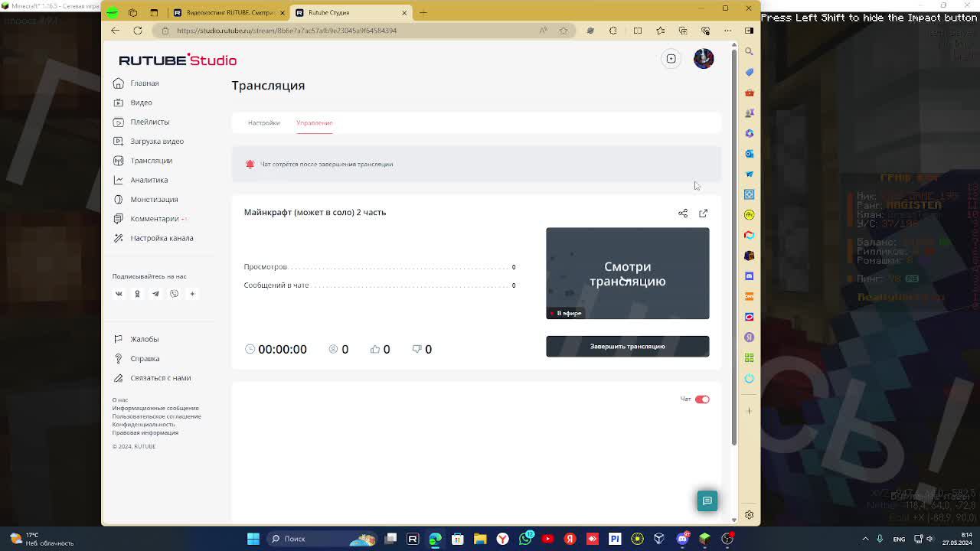Switch to the Настройки tab
980x551 pixels.
point(263,122)
